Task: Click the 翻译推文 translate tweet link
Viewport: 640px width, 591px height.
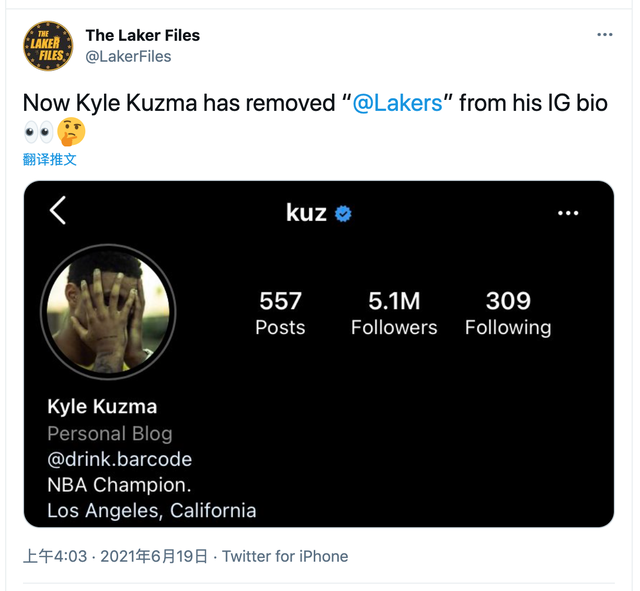Action: (50, 159)
